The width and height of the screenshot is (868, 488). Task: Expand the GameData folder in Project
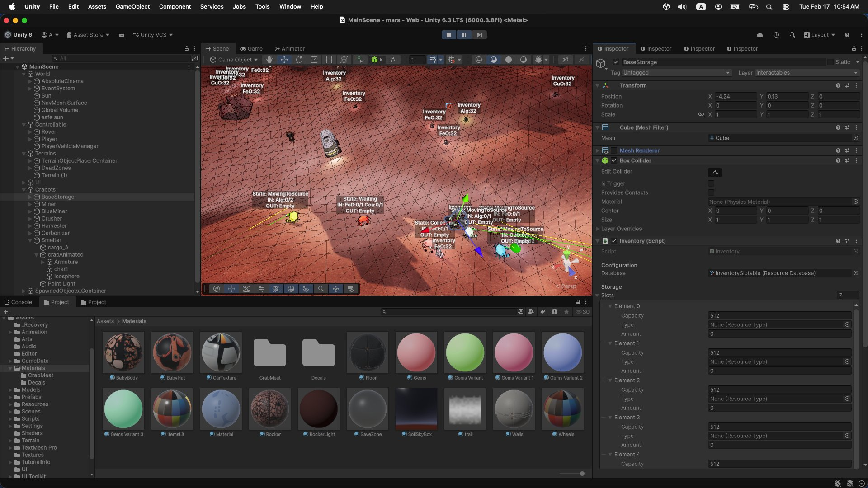pos(10,361)
